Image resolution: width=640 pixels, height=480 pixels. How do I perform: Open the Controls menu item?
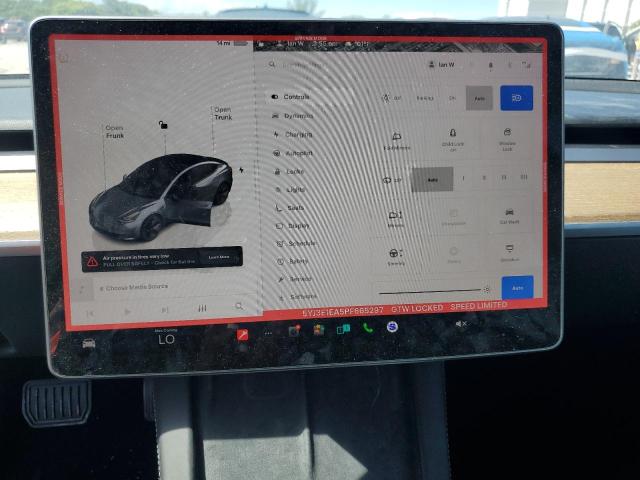(291, 97)
